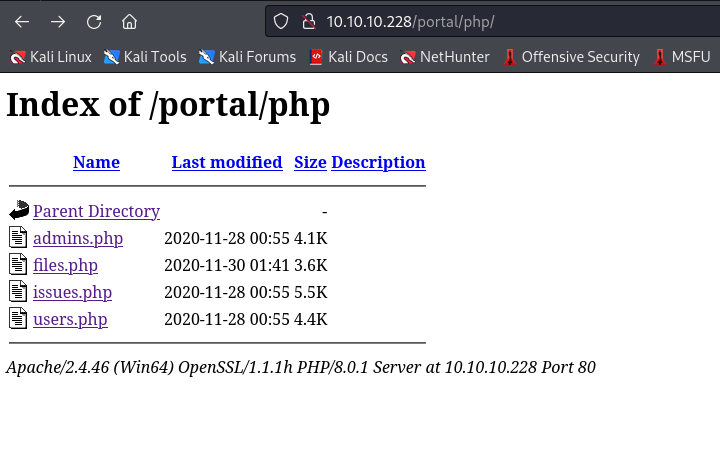Click the browser forward arrow button

(58, 21)
